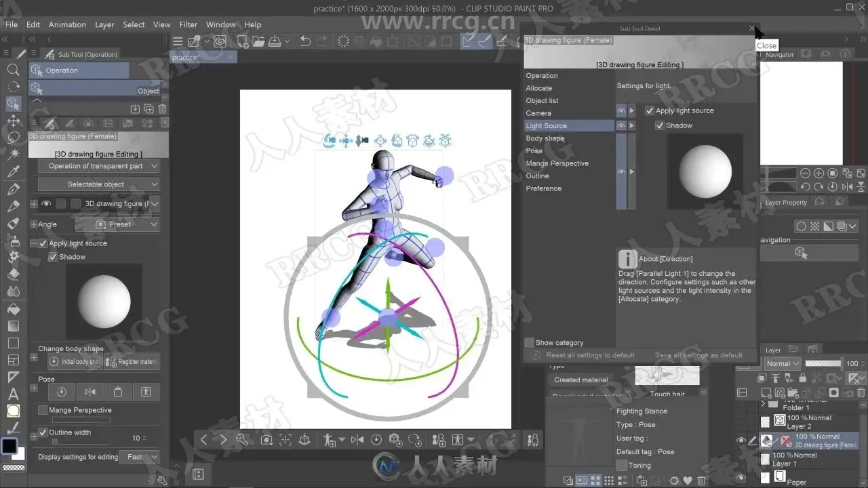Click trash icon in Material panel footer
Screen dimensions: 868x488
click(702, 481)
